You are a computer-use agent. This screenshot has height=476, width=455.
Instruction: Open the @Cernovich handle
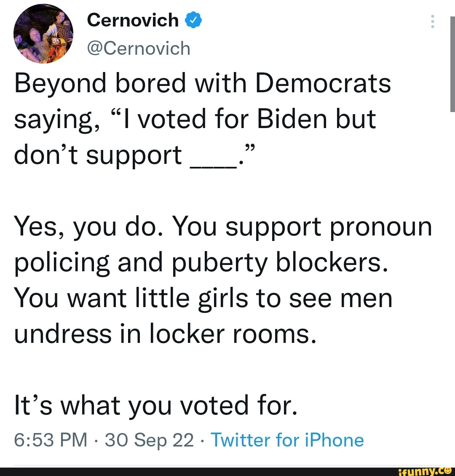pyautogui.click(x=139, y=48)
